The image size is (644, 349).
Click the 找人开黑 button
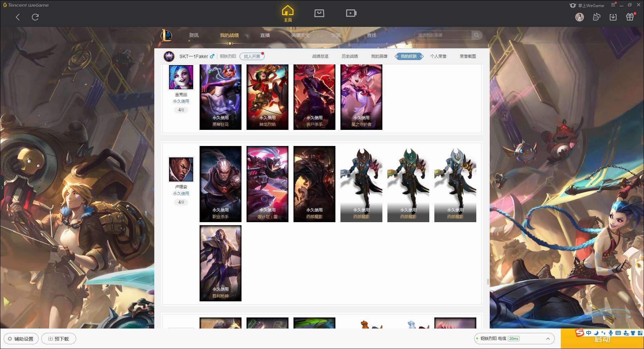252,56
